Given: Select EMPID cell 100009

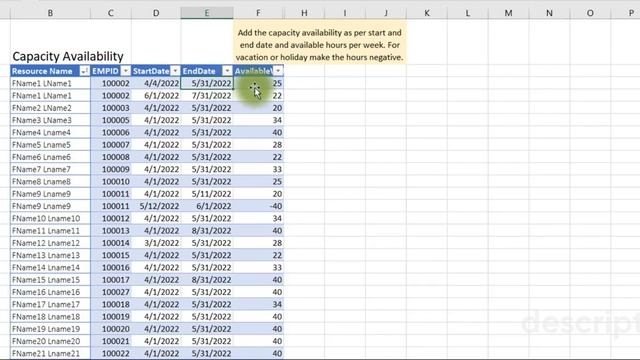Looking at the screenshot, I should (111, 169).
